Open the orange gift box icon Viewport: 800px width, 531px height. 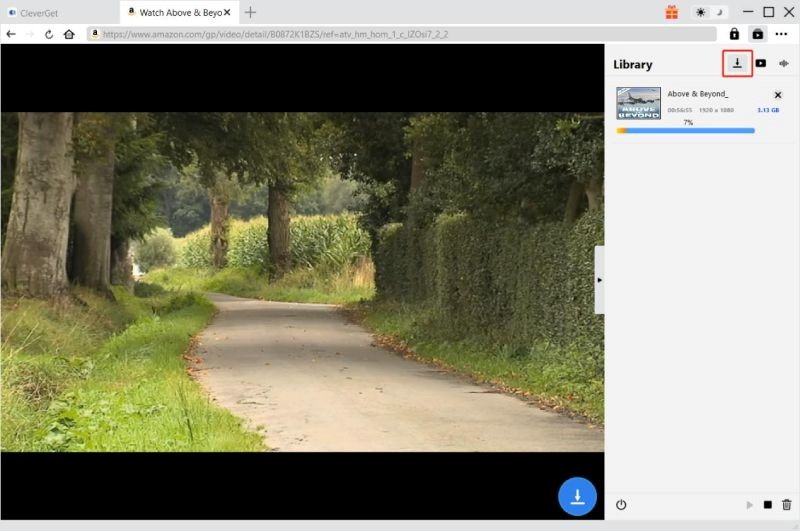[671, 12]
